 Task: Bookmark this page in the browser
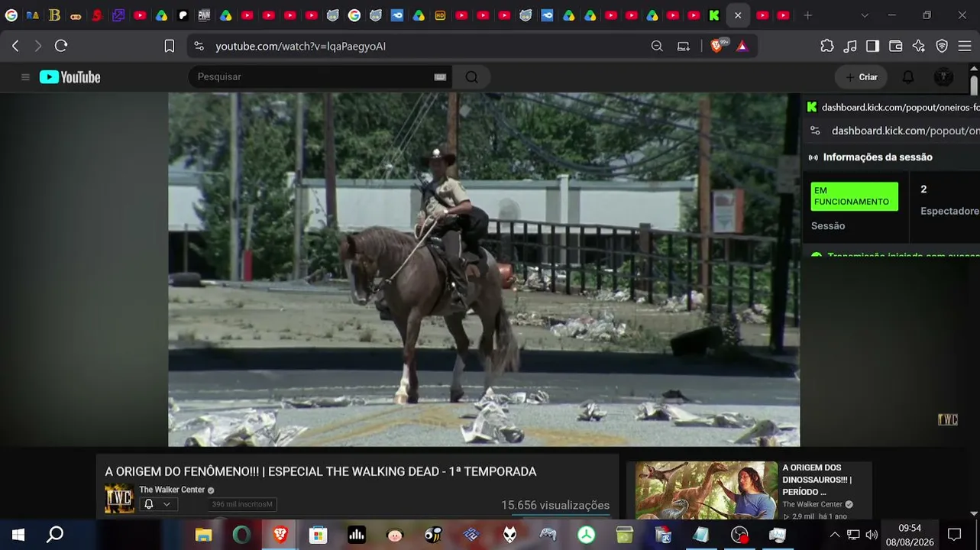170,46
